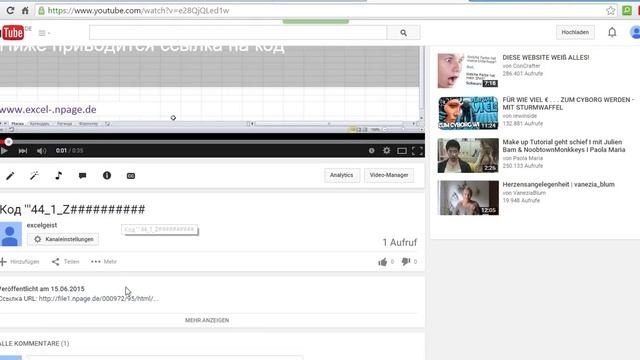640x360 pixels.
Task: Click the search magnifier button
Action: pyautogui.click(x=403, y=33)
